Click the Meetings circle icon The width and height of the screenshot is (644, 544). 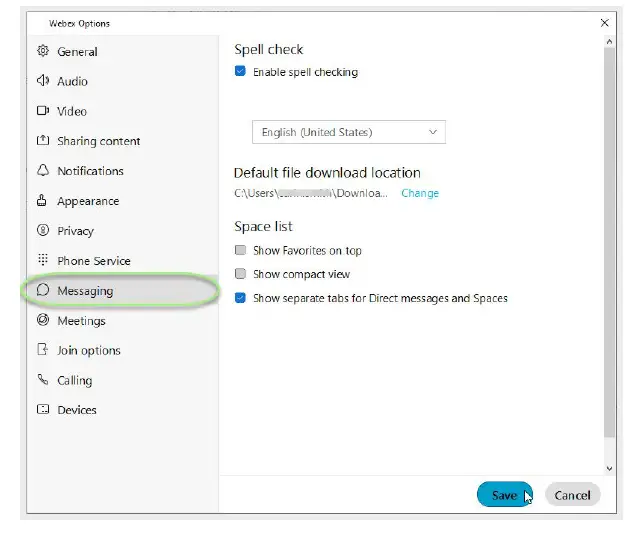43,319
